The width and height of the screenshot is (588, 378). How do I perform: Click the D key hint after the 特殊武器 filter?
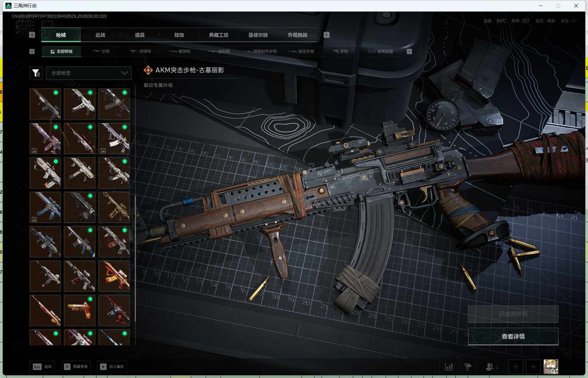click(409, 52)
